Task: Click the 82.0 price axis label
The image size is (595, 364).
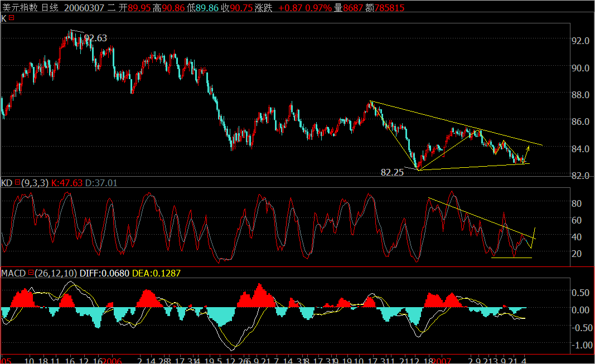Action: (x=581, y=176)
